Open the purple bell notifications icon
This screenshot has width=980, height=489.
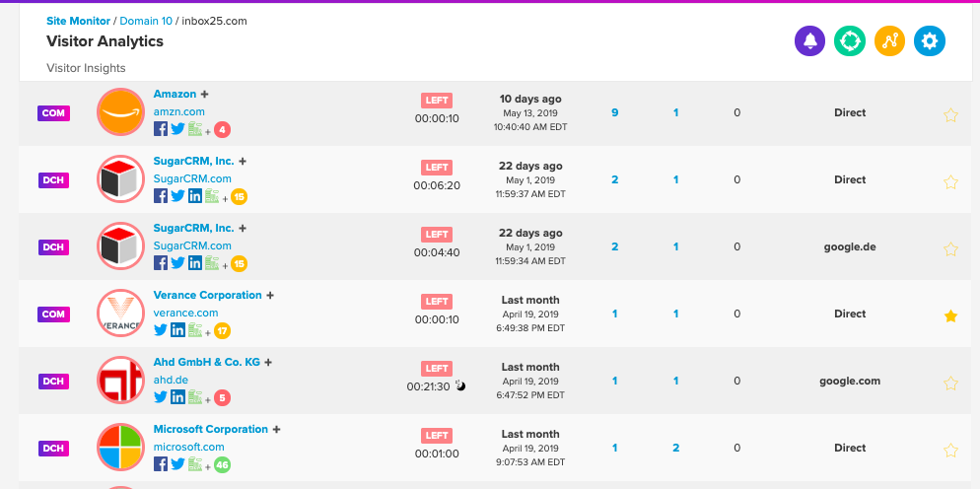click(x=810, y=41)
